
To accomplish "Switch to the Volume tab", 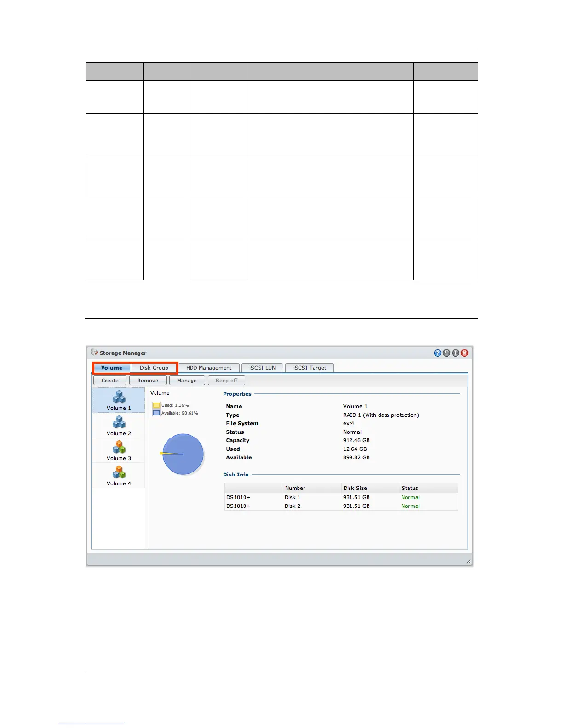I will (x=112, y=368).
